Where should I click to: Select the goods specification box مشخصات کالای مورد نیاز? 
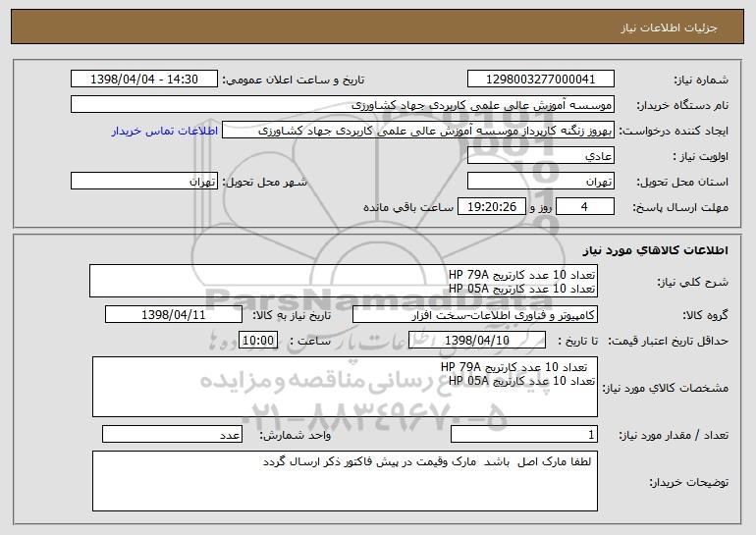coord(345,387)
